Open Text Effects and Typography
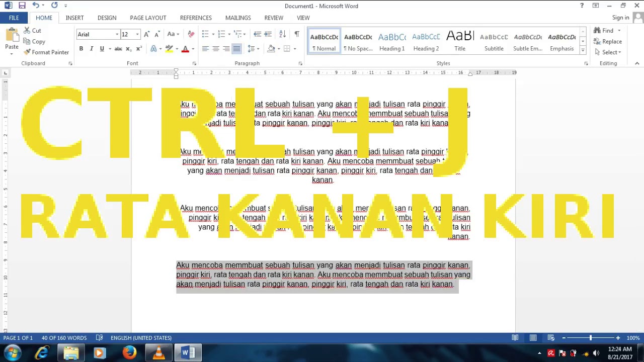The image size is (644, 362). pyautogui.click(x=153, y=49)
